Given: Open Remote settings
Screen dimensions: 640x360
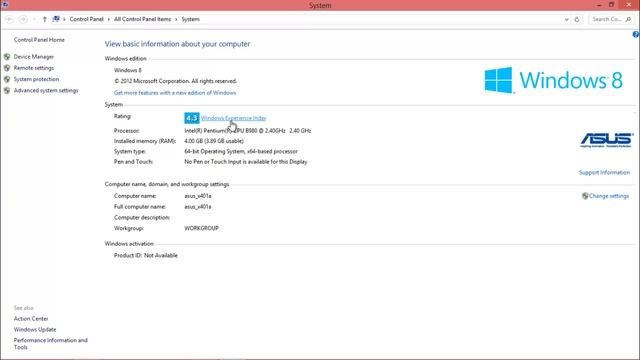Looking at the screenshot, I should coord(34,68).
